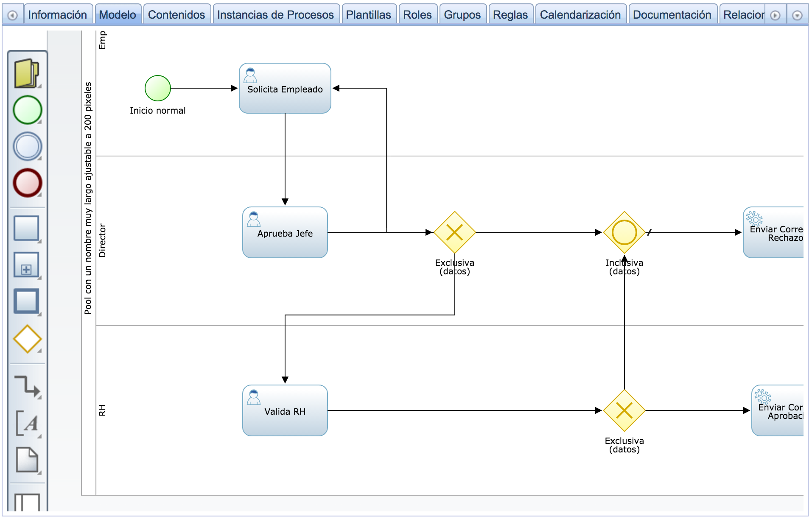Open the Documentación tab
The height and width of the screenshot is (519, 812).
tap(672, 15)
